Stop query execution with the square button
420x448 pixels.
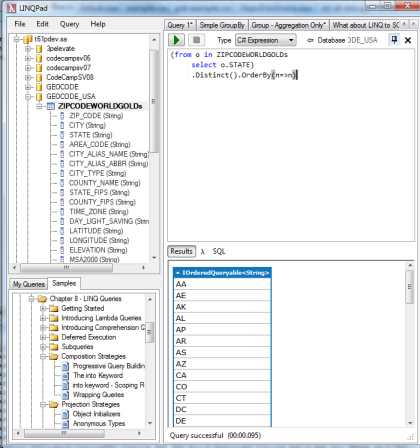point(196,40)
